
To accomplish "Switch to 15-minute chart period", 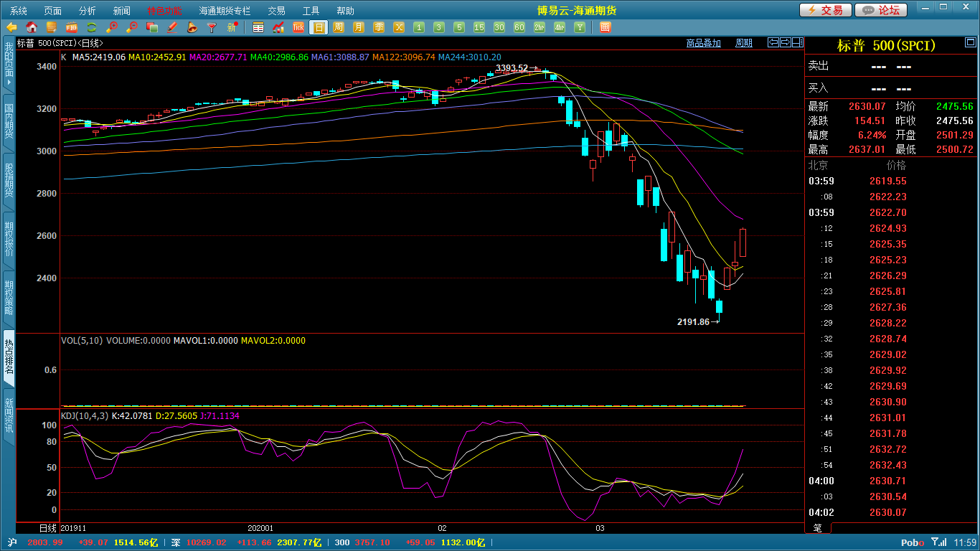I will point(479,27).
